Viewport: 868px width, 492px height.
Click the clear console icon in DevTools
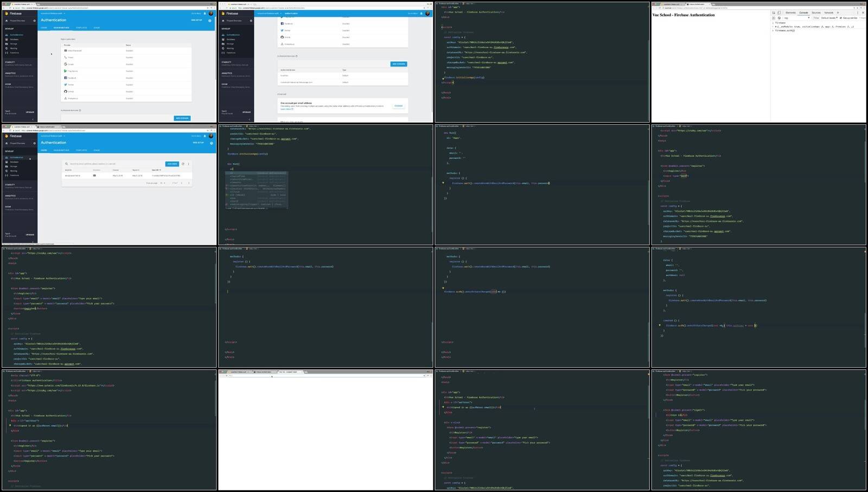pyautogui.click(x=779, y=18)
